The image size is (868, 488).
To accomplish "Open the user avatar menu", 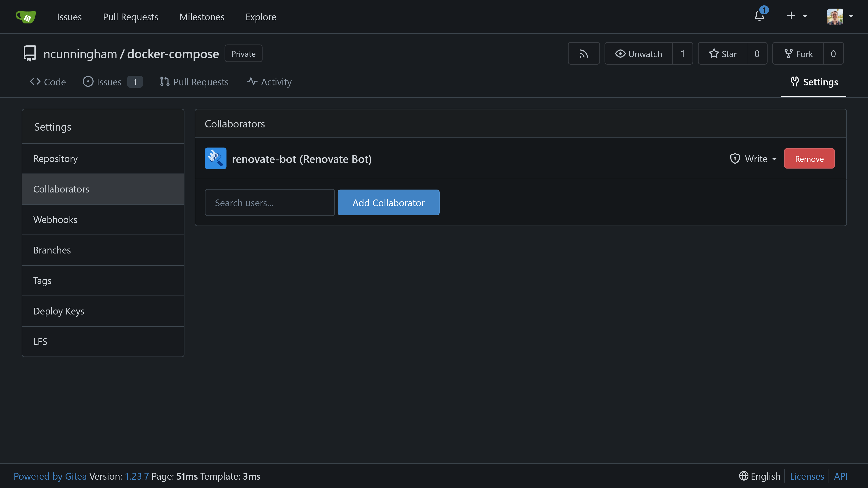I will [840, 16].
